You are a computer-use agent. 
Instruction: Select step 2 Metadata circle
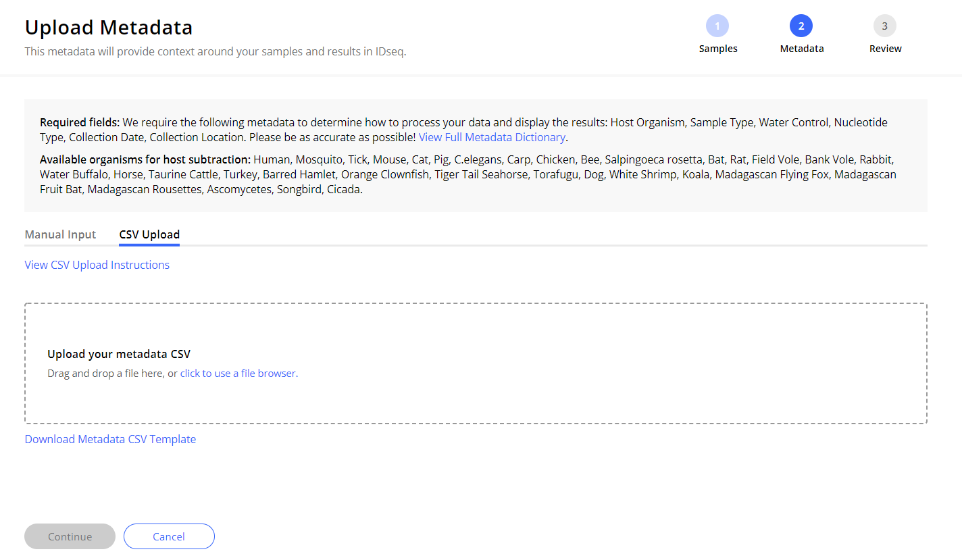[801, 26]
